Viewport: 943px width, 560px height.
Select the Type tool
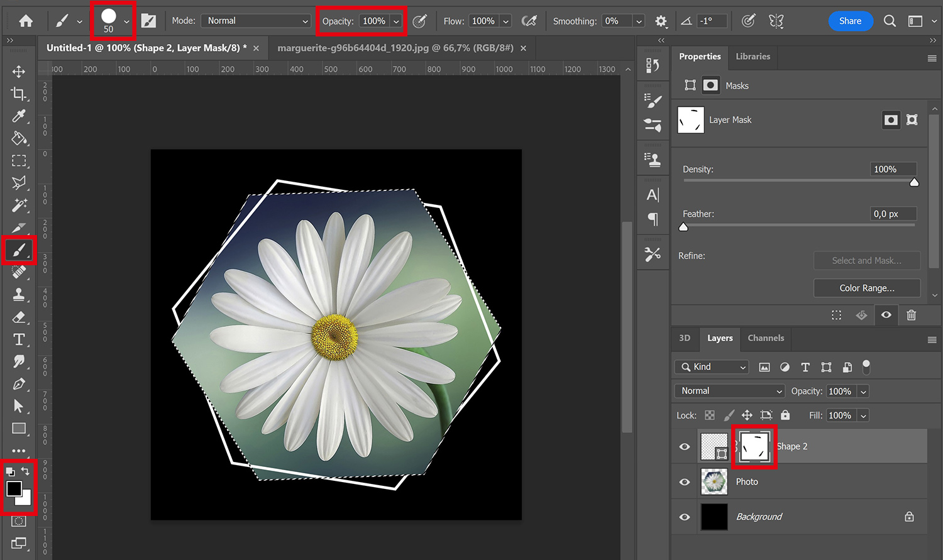(18, 339)
